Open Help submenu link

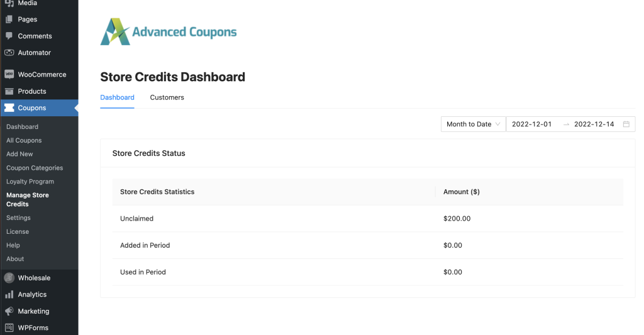pos(13,245)
